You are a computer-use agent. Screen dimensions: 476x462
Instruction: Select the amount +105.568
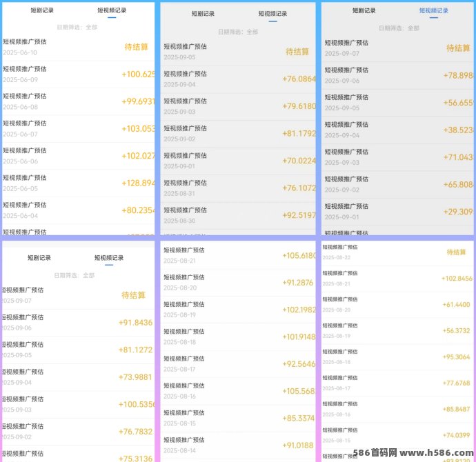pos(299,391)
